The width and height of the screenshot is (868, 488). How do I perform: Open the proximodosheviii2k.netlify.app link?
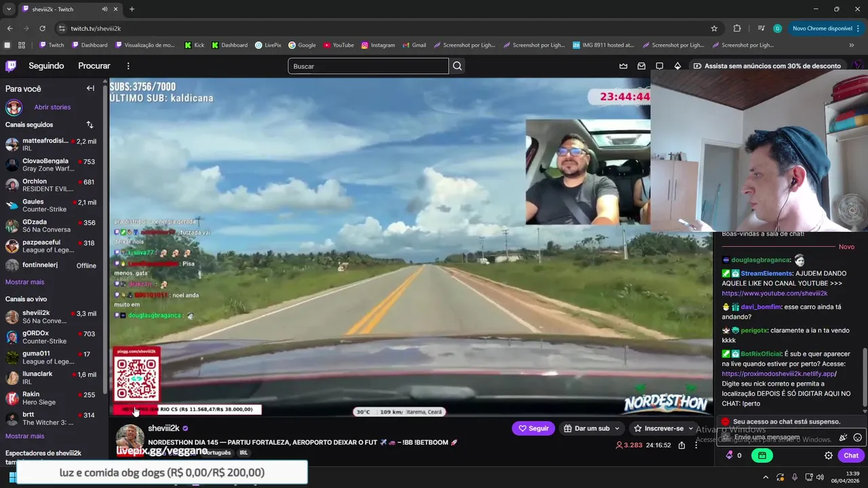click(778, 373)
